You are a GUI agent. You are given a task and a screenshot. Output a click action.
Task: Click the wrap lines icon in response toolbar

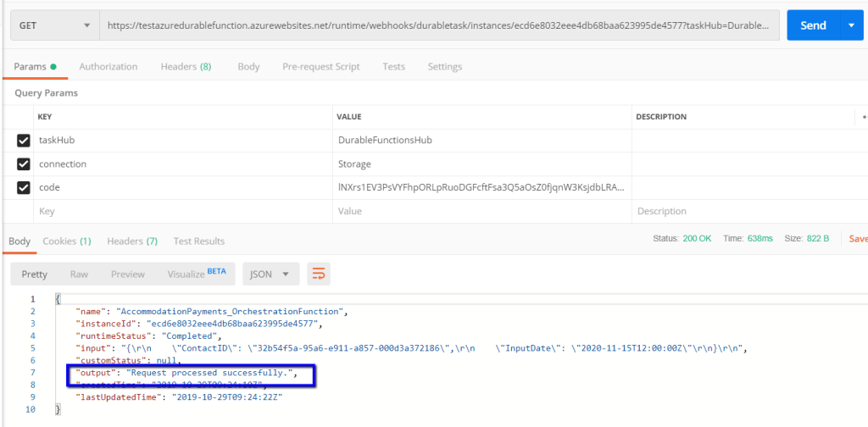pyautogui.click(x=319, y=274)
